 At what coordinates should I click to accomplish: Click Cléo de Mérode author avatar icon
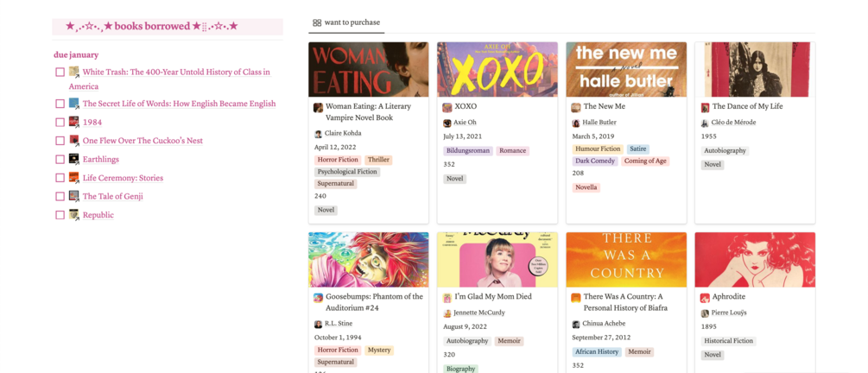click(705, 123)
